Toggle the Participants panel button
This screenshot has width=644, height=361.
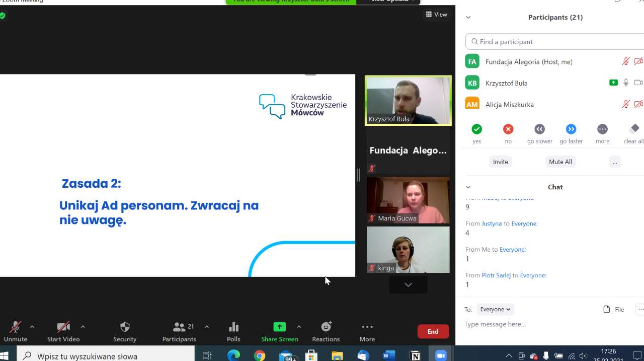(179, 327)
